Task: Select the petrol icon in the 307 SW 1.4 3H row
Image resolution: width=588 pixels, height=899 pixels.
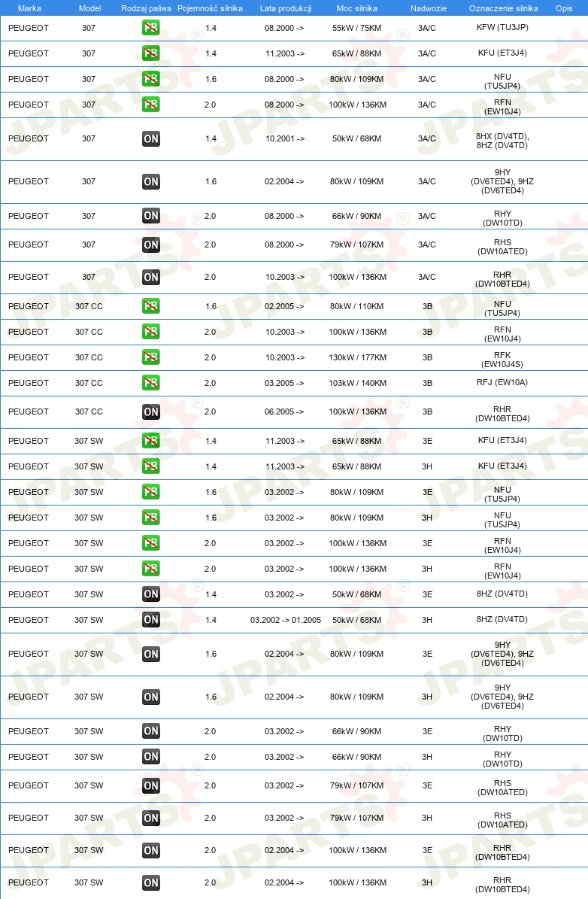Action: coord(150,466)
